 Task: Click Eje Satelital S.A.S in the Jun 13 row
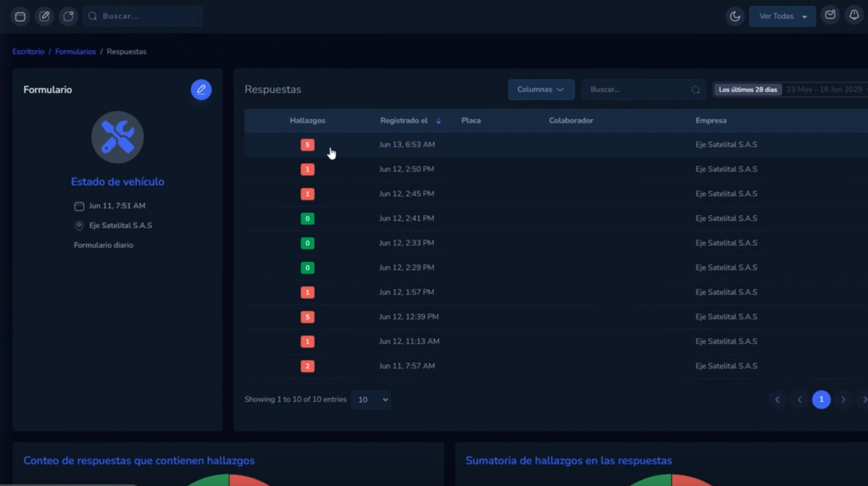pos(726,144)
